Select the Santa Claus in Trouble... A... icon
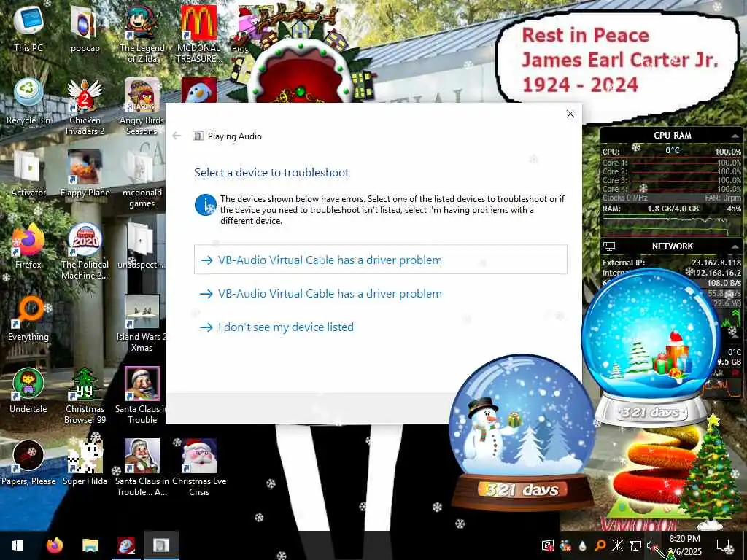 coord(142,469)
